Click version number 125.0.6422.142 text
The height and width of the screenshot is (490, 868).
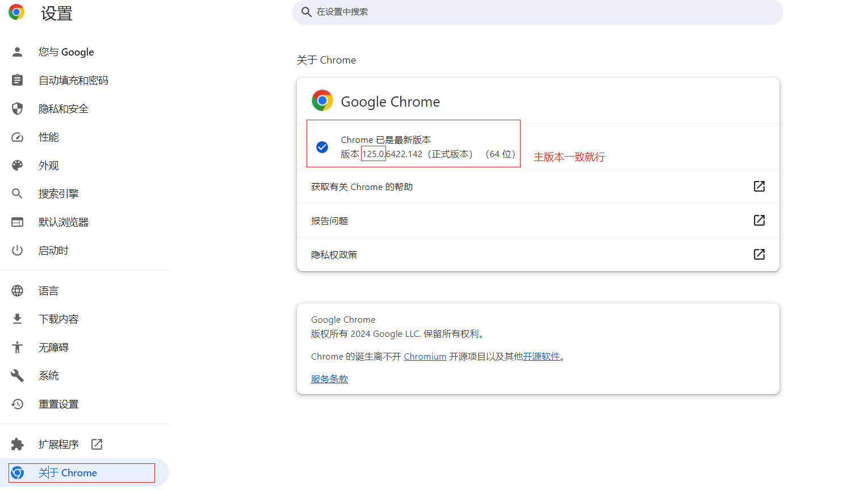[392, 154]
